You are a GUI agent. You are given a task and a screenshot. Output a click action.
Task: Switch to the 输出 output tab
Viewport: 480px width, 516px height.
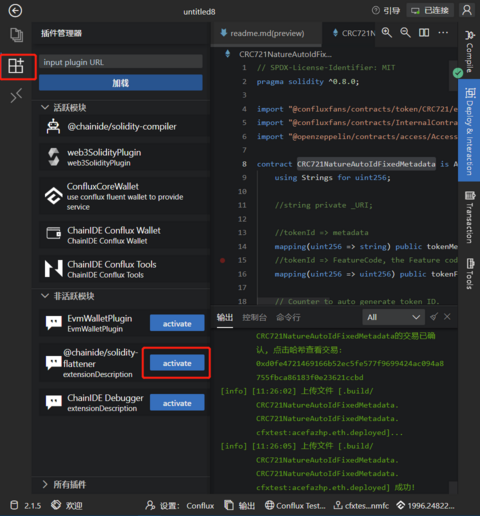pos(225,317)
